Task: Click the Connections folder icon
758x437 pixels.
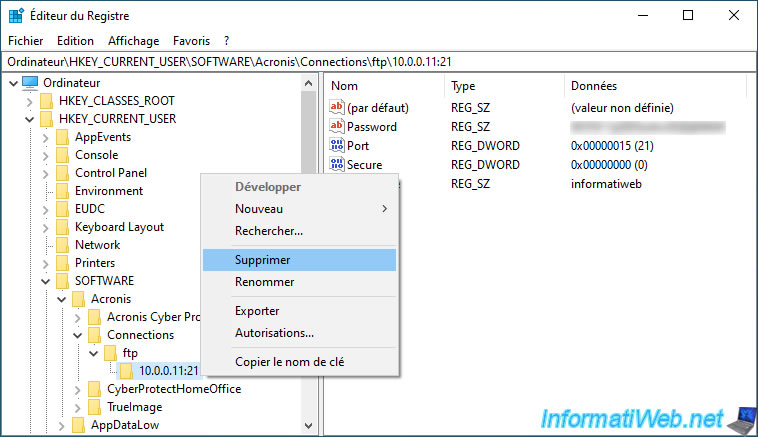Action: (x=95, y=335)
